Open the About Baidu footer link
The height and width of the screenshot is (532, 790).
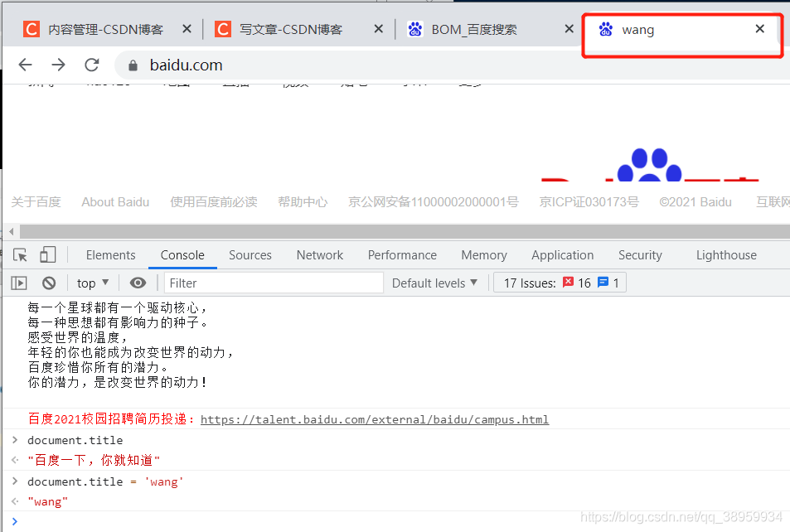115,202
